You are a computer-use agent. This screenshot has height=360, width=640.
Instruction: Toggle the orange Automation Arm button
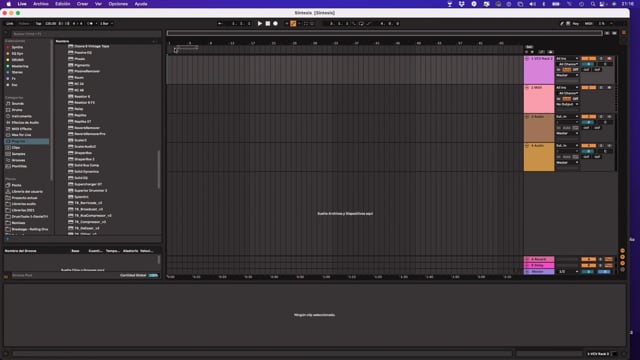pos(293,24)
